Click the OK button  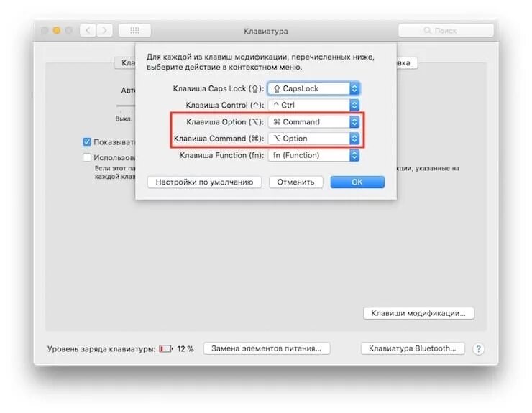357,182
